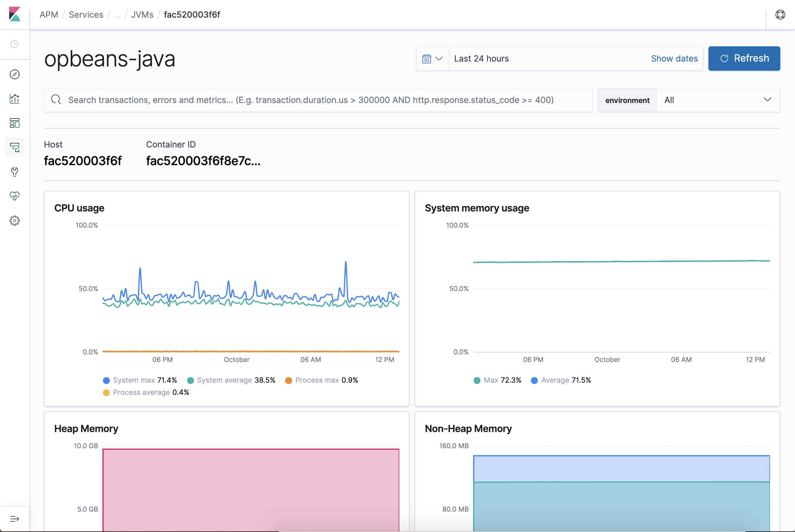This screenshot has height=532, width=795.
Task: Toggle memory Average legend series
Action: pyautogui.click(x=561, y=380)
